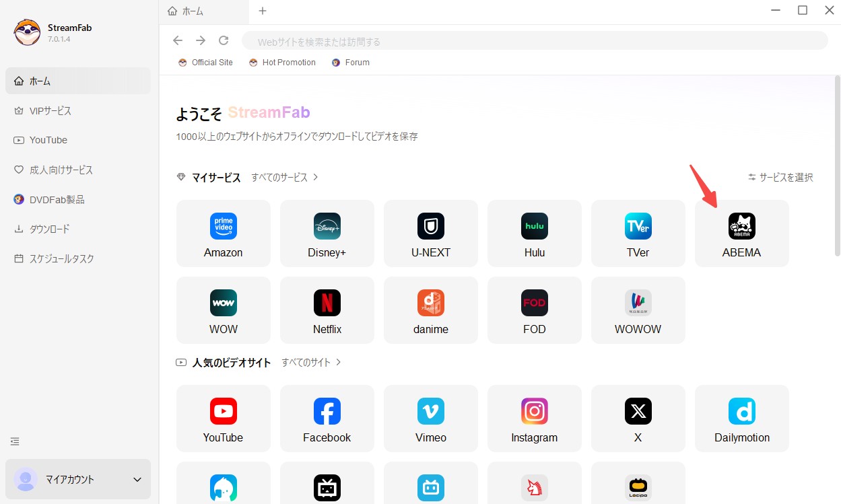Launch the ABEMA service

point(741,233)
